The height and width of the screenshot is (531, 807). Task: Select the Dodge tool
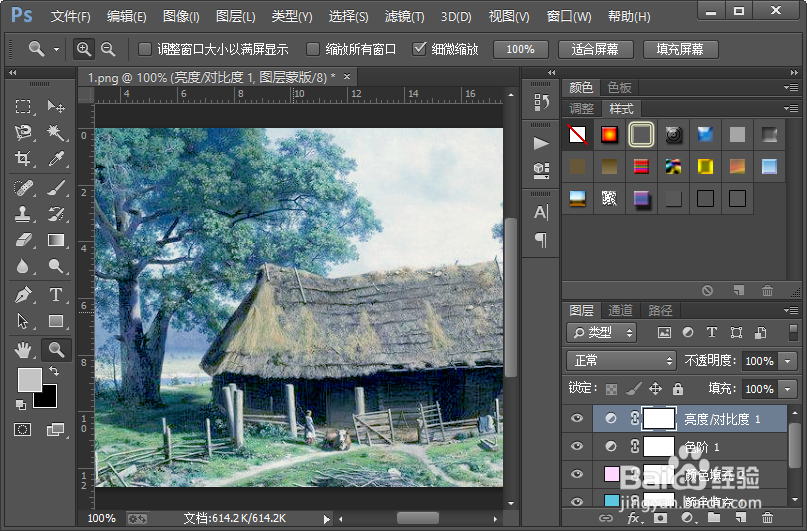[x=56, y=266]
